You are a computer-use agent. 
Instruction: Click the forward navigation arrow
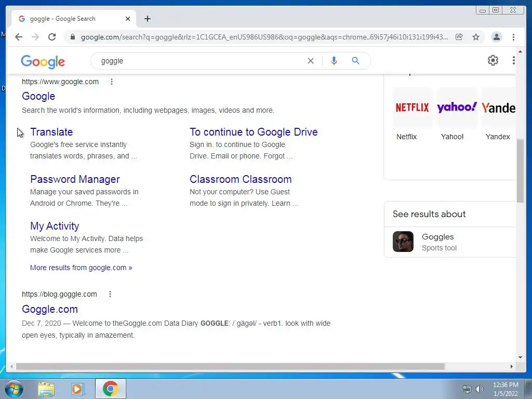click(x=35, y=37)
